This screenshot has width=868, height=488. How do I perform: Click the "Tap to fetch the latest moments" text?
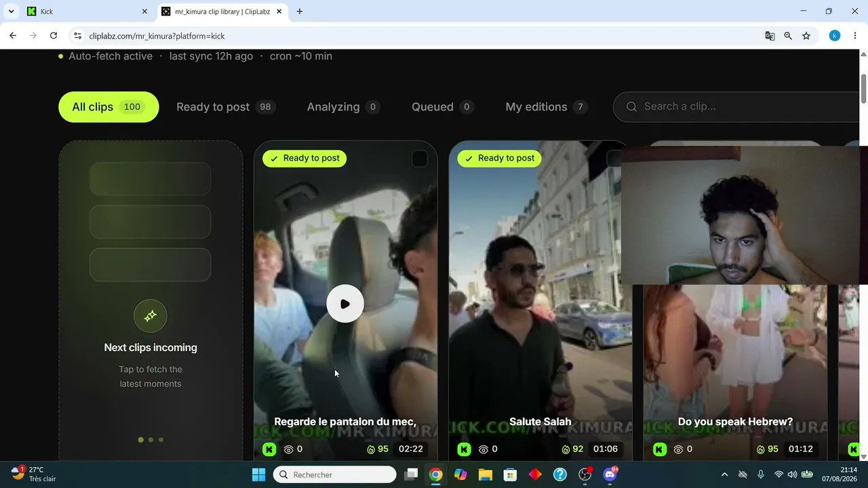(x=151, y=377)
